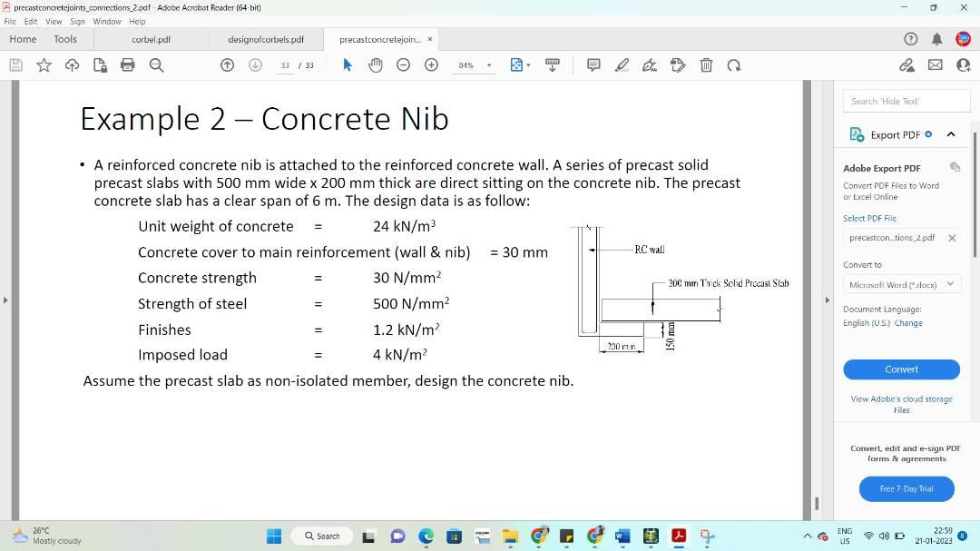Toggle the Selection arrow tool

point(346,64)
